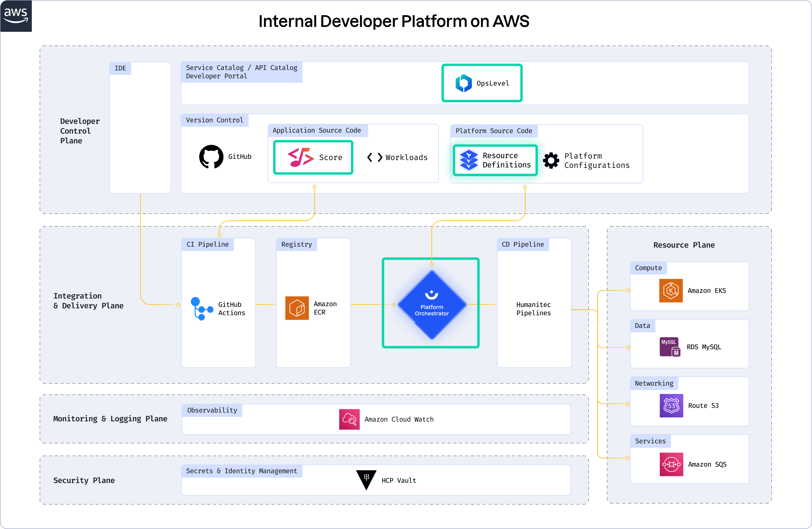Click the AWS logo in corner
This screenshot has height=529, width=812.
(x=16, y=16)
